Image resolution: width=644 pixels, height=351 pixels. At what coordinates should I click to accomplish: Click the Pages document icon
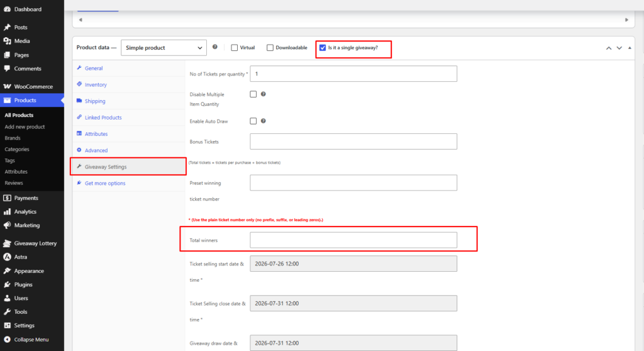click(x=7, y=55)
